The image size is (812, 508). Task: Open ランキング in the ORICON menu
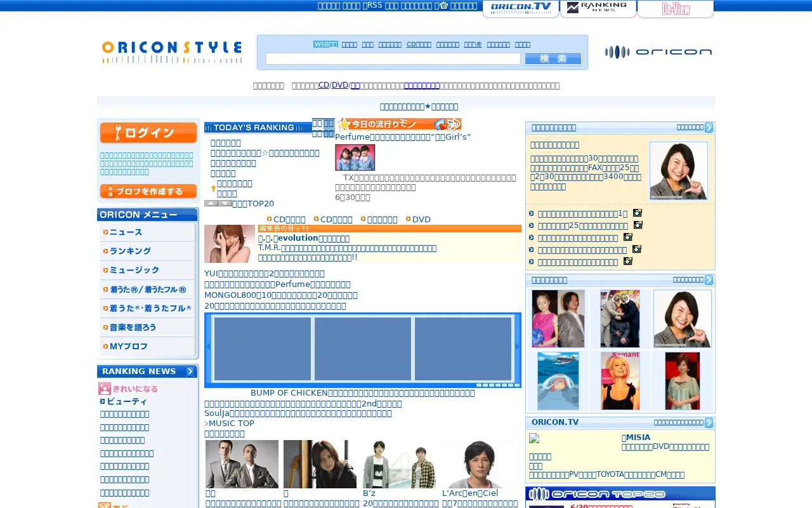(148, 251)
